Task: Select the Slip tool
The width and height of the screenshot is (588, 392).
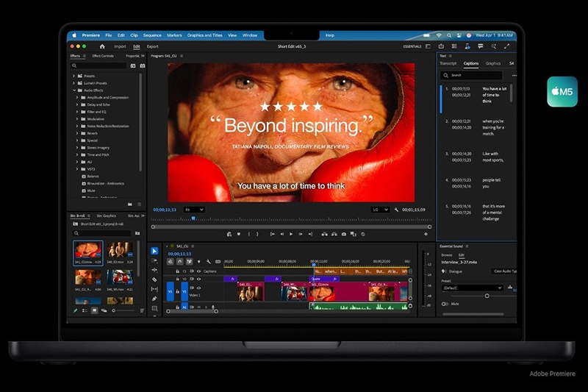Action: coord(154,289)
